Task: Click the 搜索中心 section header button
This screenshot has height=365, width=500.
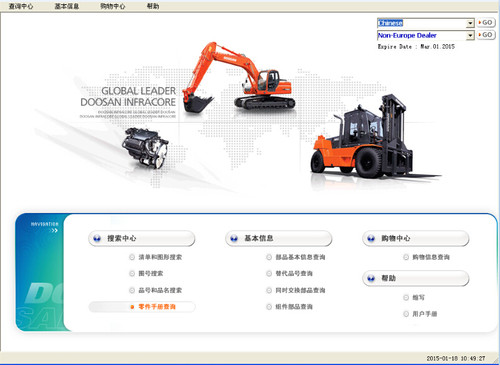Action: (x=142, y=238)
